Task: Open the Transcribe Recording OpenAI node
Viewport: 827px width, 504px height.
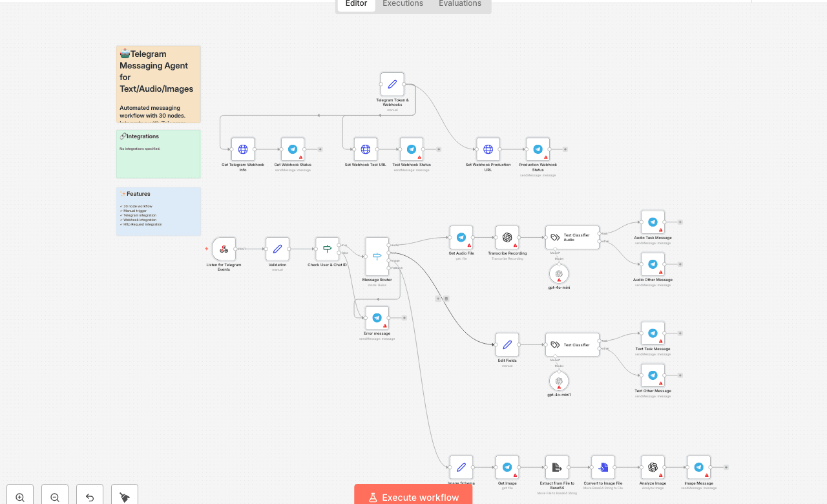Action: pyautogui.click(x=507, y=237)
